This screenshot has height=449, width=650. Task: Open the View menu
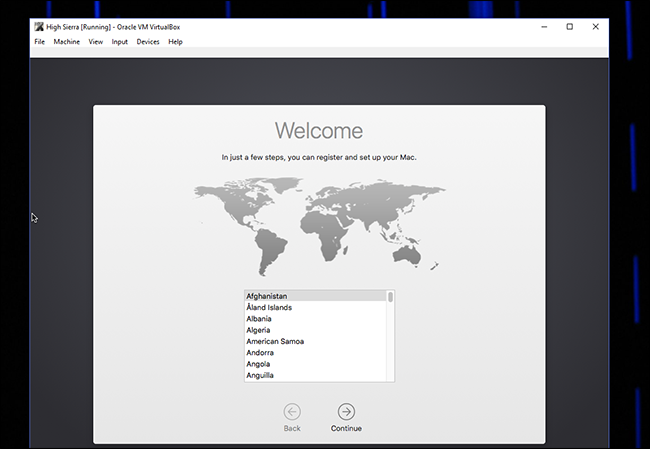coord(95,42)
